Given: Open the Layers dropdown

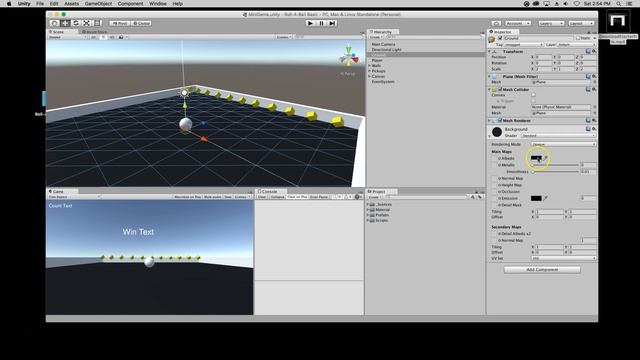Looking at the screenshot, I should 551,23.
